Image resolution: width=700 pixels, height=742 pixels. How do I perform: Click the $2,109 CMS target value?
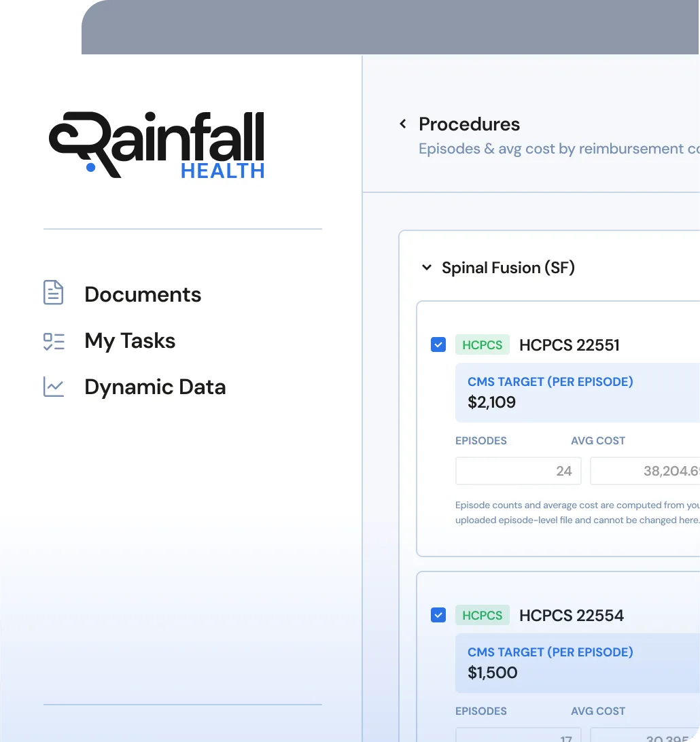pos(492,402)
